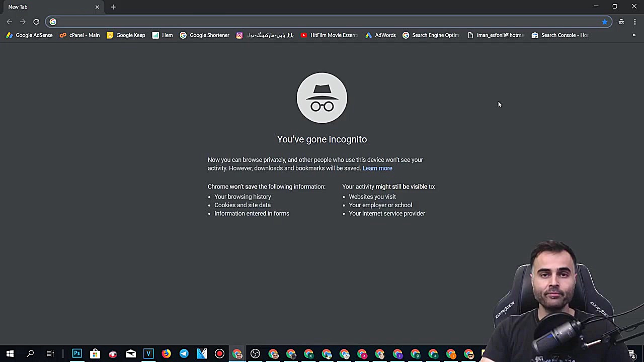Open Microsoft Store from the taskbar
The image size is (644, 362).
click(95, 354)
